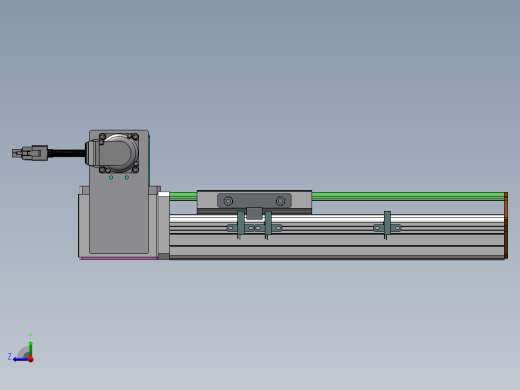Click the red origin ball of triad
520x390 pixels.
(x=31, y=359)
